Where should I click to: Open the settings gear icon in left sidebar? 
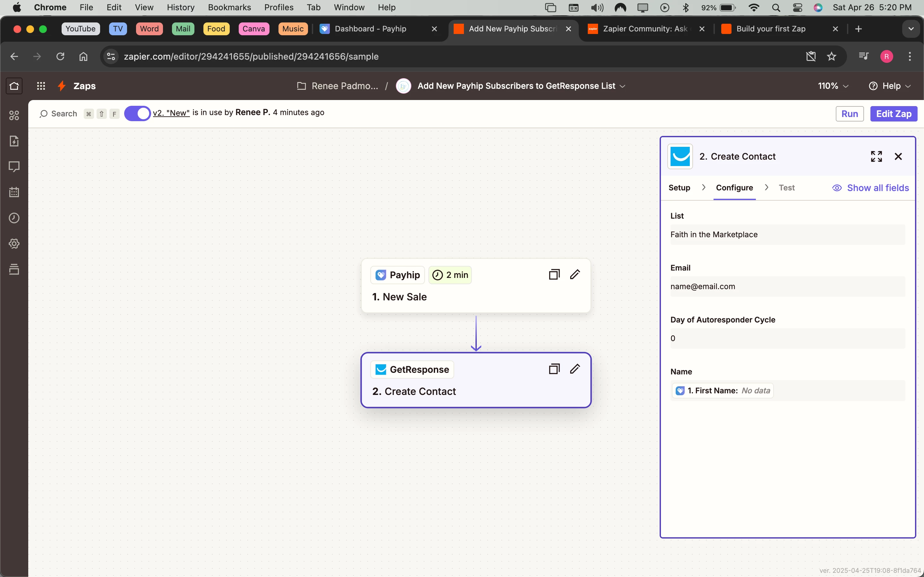[14, 244]
